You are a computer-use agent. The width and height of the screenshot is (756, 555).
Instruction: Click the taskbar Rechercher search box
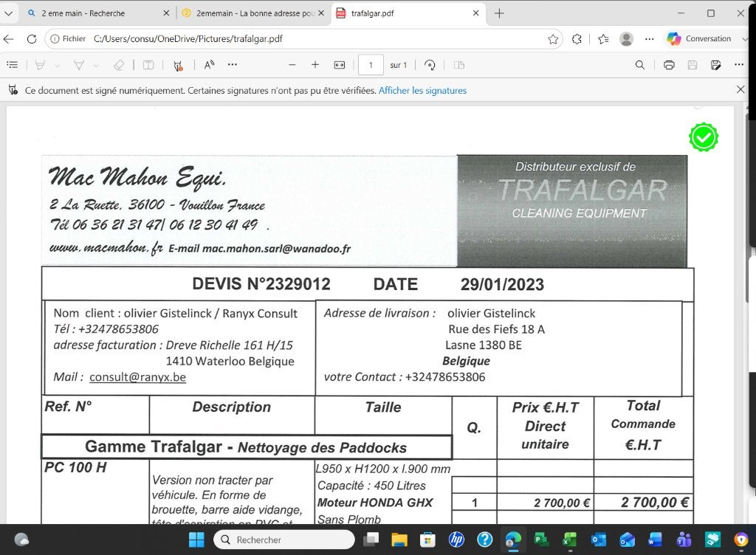click(284, 540)
